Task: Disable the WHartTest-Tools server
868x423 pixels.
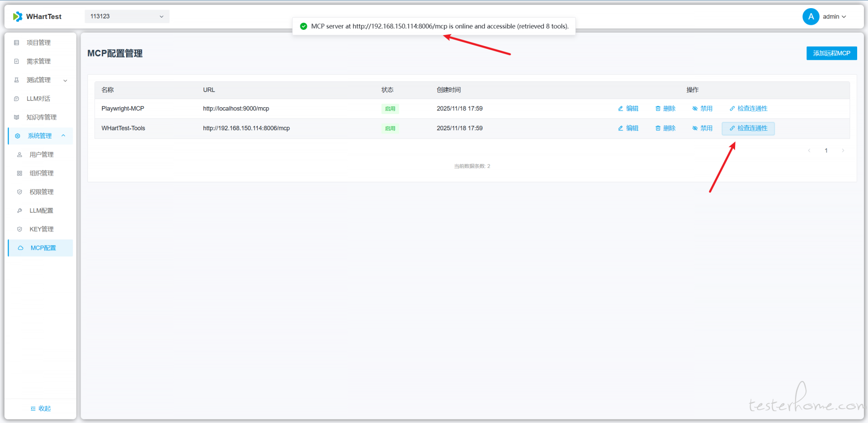Action: [x=702, y=128]
